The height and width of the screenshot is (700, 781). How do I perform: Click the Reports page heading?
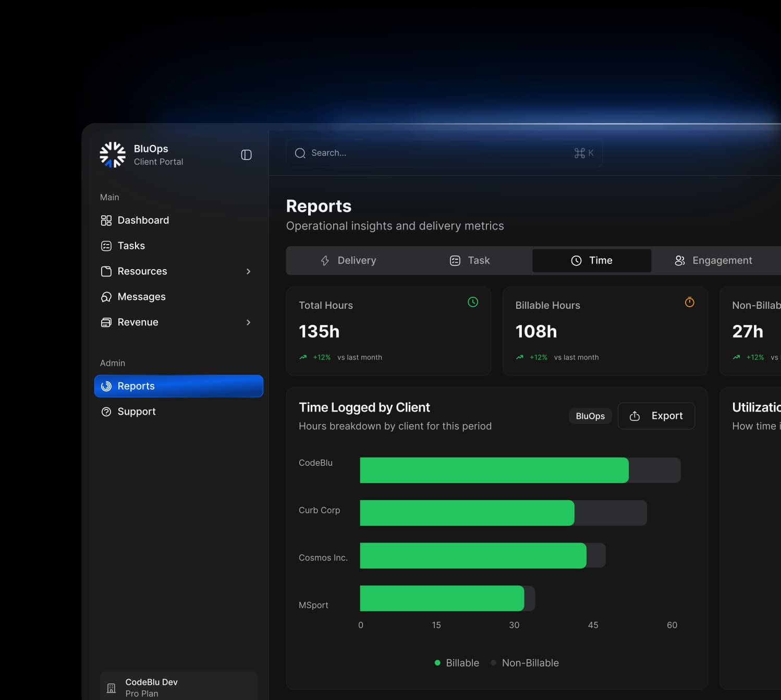tap(319, 206)
